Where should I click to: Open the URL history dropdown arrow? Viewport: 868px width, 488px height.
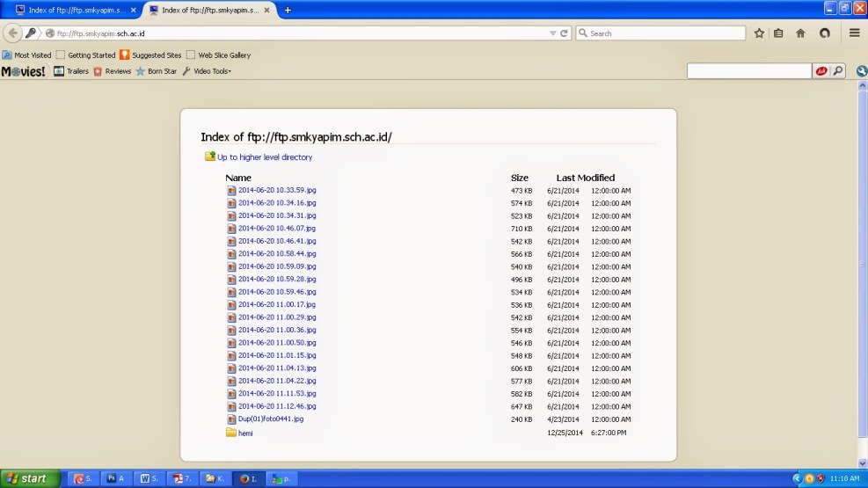pos(552,33)
